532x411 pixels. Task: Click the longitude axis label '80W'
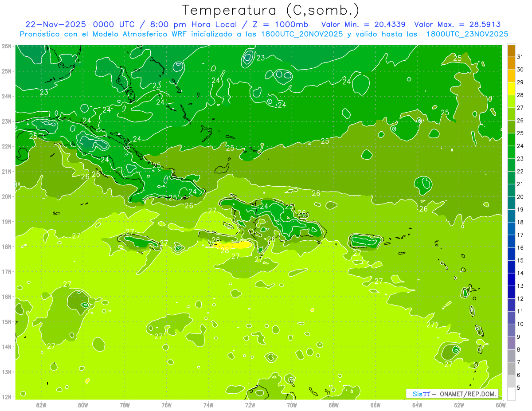click(x=82, y=405)
